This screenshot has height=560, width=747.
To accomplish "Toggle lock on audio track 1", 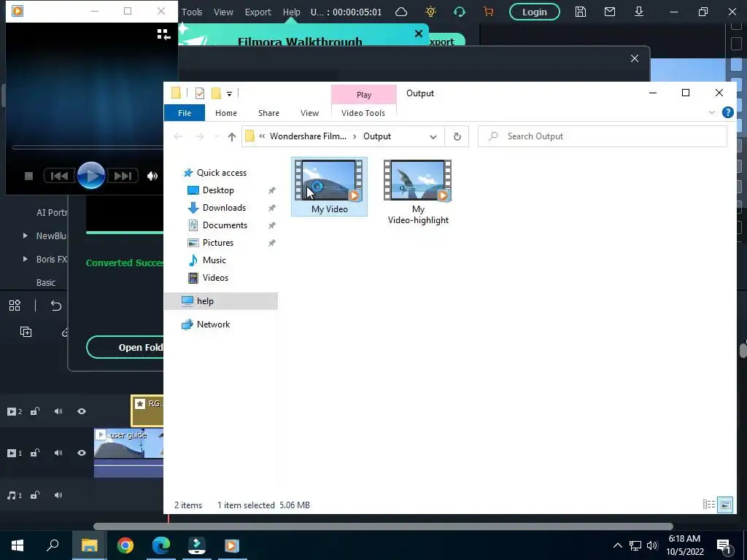I will point(35,495).
